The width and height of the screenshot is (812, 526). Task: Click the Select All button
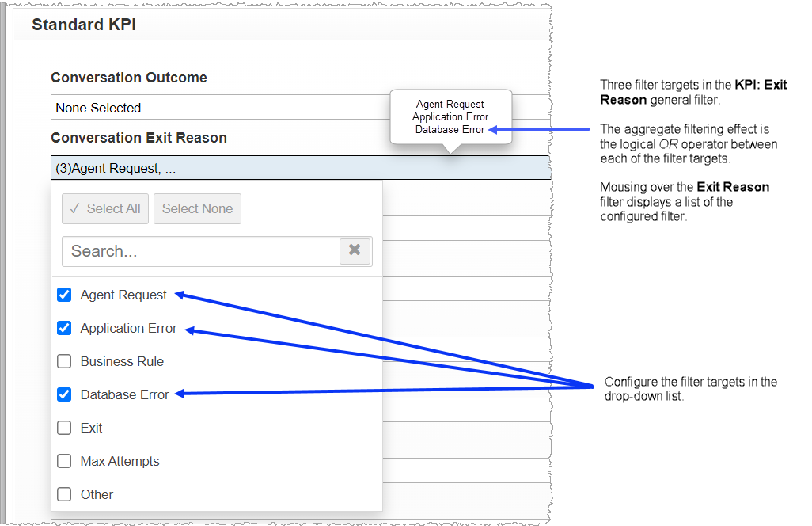(104, 208)
